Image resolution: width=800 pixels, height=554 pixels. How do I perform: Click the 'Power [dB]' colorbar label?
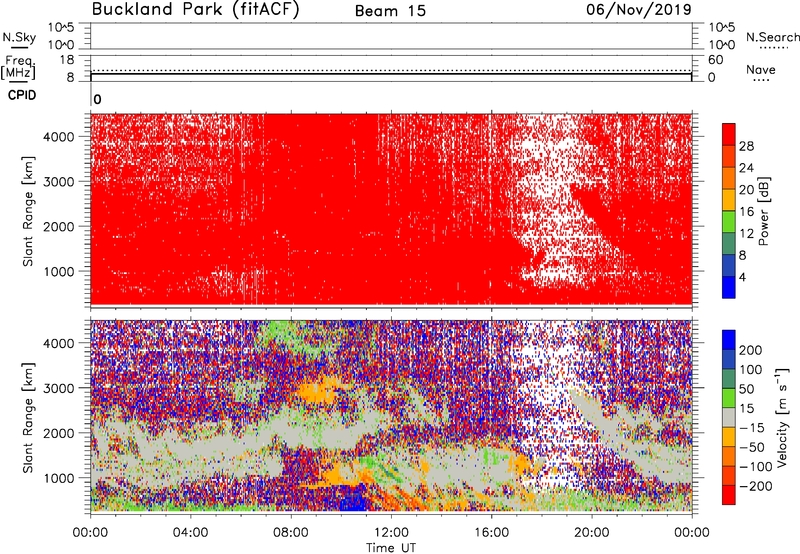tap(764, 211)
